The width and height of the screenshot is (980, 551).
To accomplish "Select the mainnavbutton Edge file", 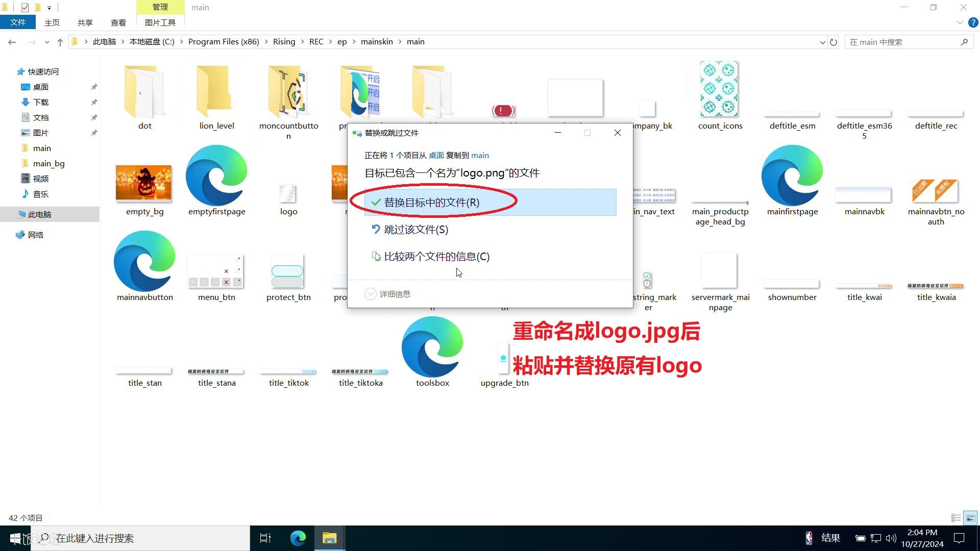I will point(144,267).
